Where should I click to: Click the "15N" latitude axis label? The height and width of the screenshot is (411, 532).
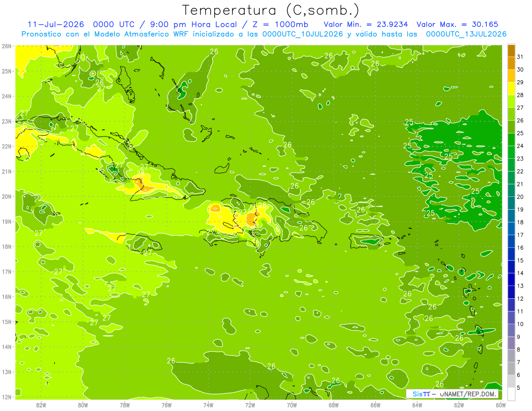click(7, 322)
